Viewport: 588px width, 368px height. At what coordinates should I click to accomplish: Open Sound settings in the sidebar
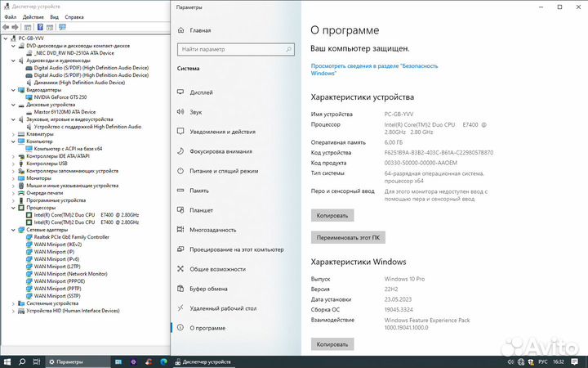(x=195, y=112)
